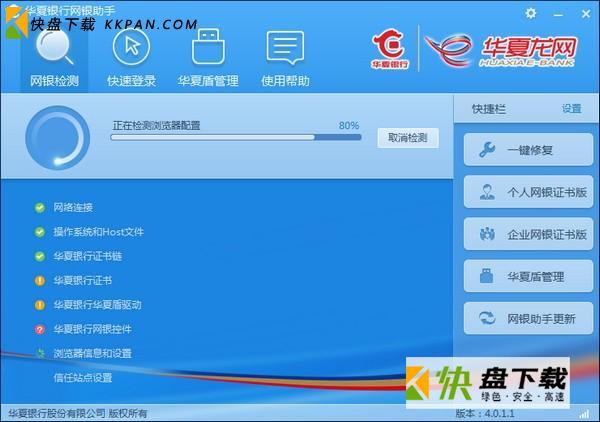Viewport: 600px width, 422px height.
Task: Click the wrench icon beside 一键修复
Action: click(487, 150)
